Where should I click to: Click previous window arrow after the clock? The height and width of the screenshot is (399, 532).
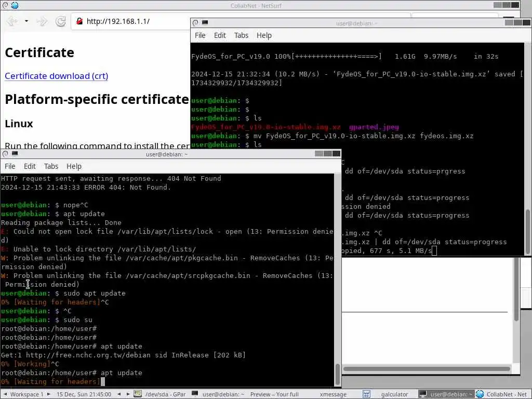(119, 394)
